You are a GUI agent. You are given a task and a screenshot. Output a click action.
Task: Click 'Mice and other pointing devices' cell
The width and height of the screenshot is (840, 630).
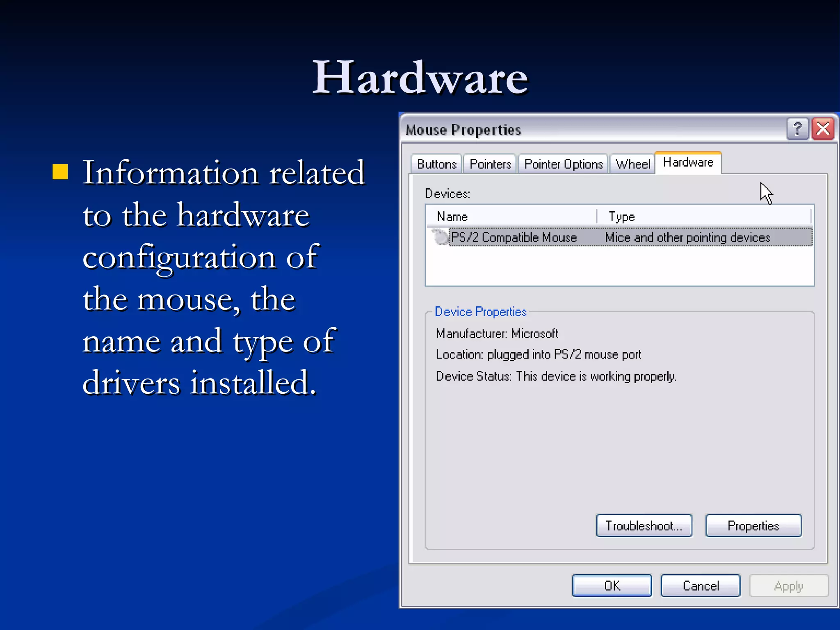click(688, 237)
